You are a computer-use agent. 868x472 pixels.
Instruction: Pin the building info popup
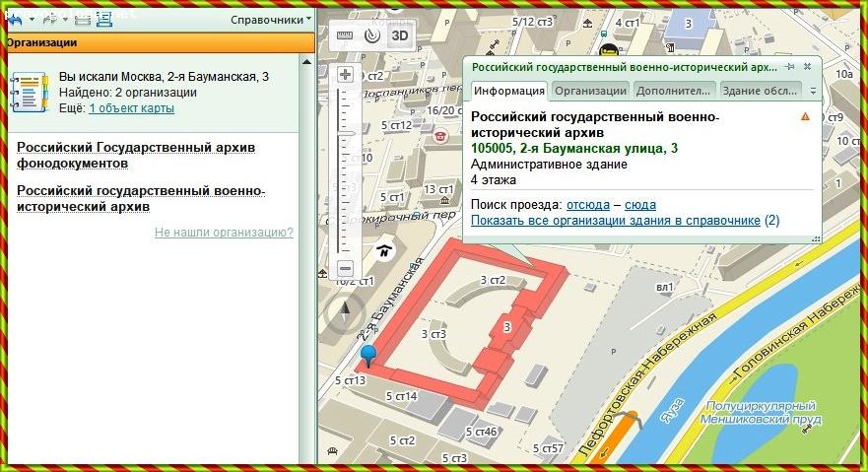(x=790, y=66)
